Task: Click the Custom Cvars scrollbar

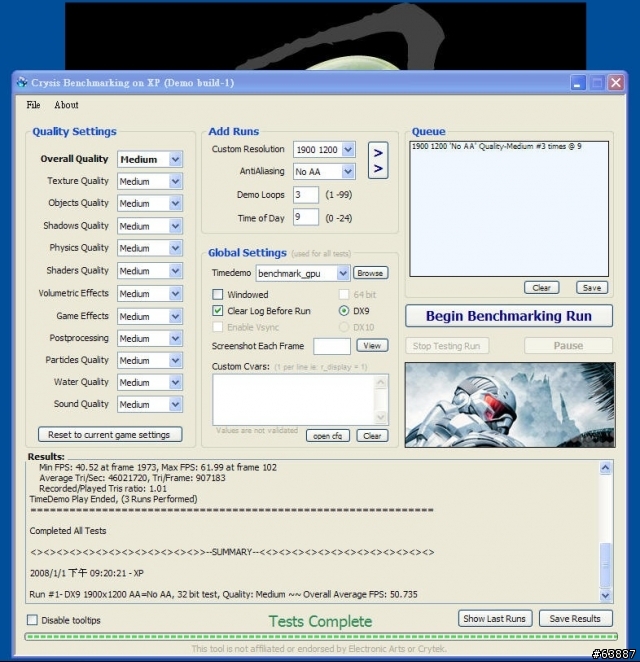Action: click(x=381, y=399)
